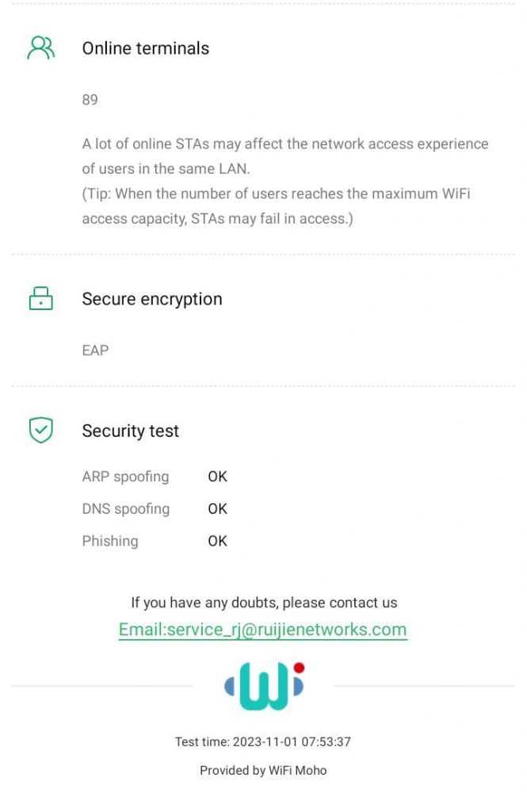Select the Online terminals heading
Viewport: 527px width, 812px height.
(x=146, y=48)
